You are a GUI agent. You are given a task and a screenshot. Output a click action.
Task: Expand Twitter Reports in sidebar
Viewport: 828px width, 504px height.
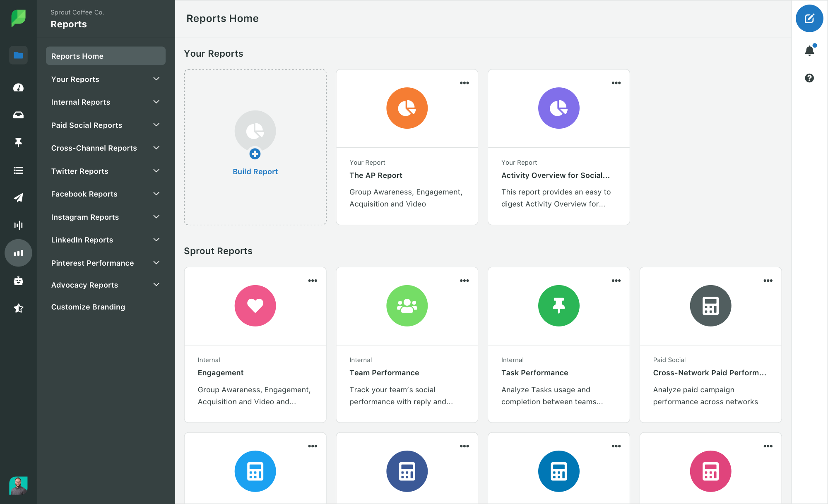(156, 171)
